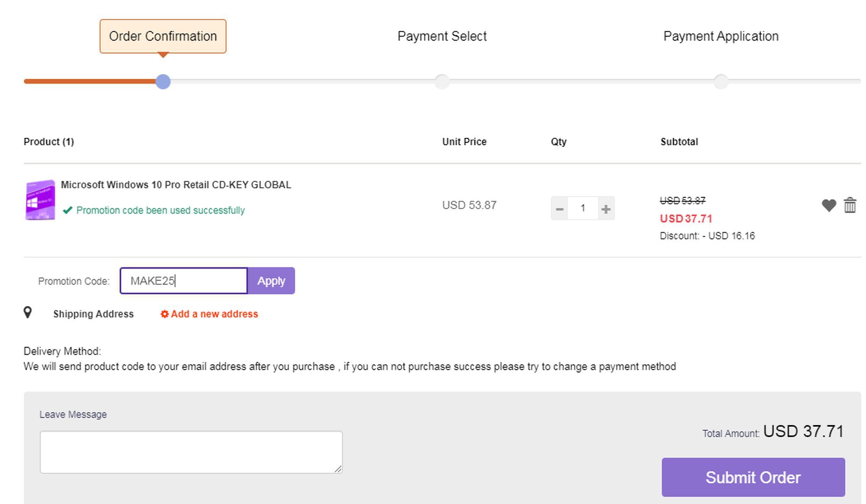Click the struck-through 'USD 53.87' subtotal

coord(682,200)
